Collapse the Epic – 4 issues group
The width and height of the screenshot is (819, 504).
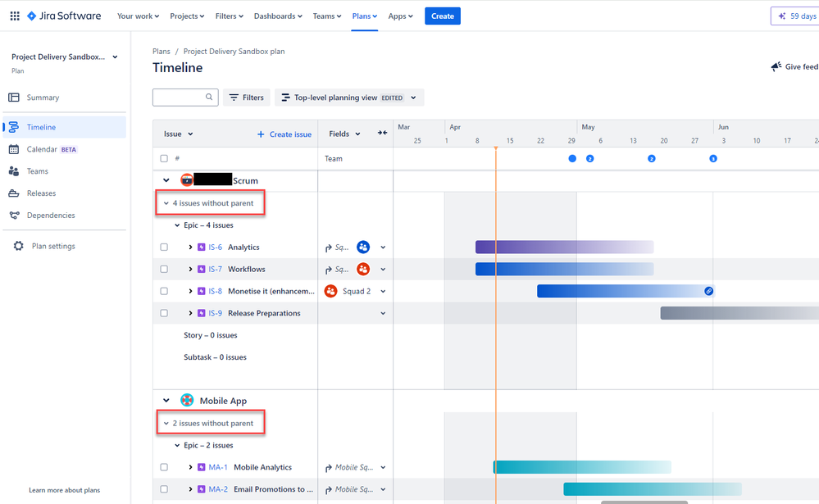coord(177,225)
